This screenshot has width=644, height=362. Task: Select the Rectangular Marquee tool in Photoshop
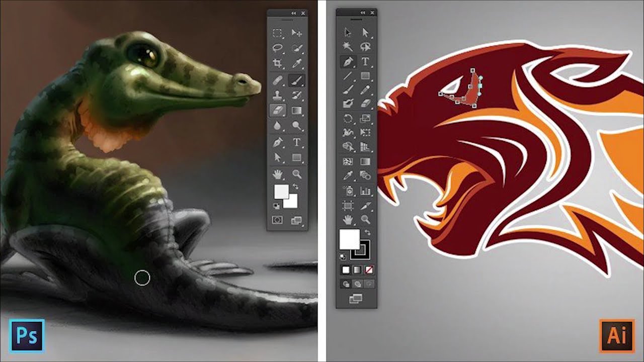point(277,33)
